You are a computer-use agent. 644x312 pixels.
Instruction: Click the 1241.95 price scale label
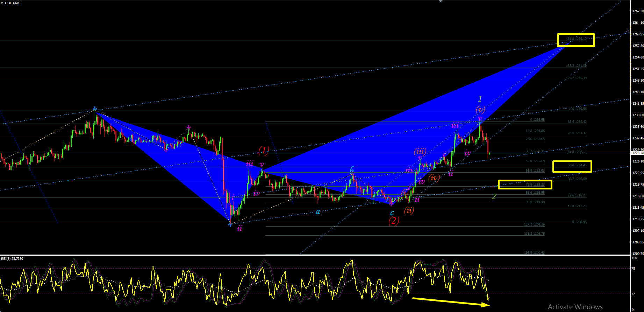coord(638,104)
